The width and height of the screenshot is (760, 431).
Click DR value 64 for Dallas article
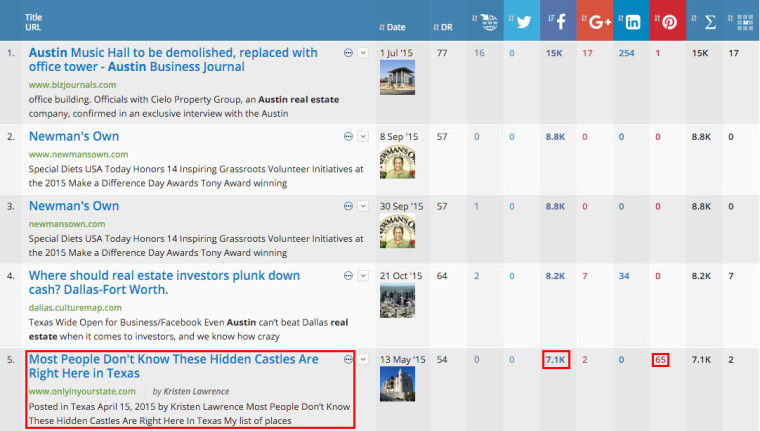tap(442, 276)
